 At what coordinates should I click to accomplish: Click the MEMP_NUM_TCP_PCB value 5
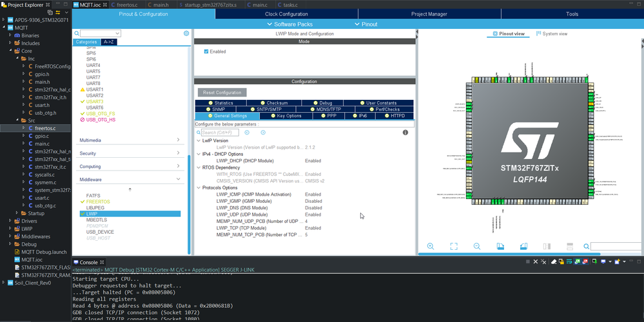tap(306, 235)
